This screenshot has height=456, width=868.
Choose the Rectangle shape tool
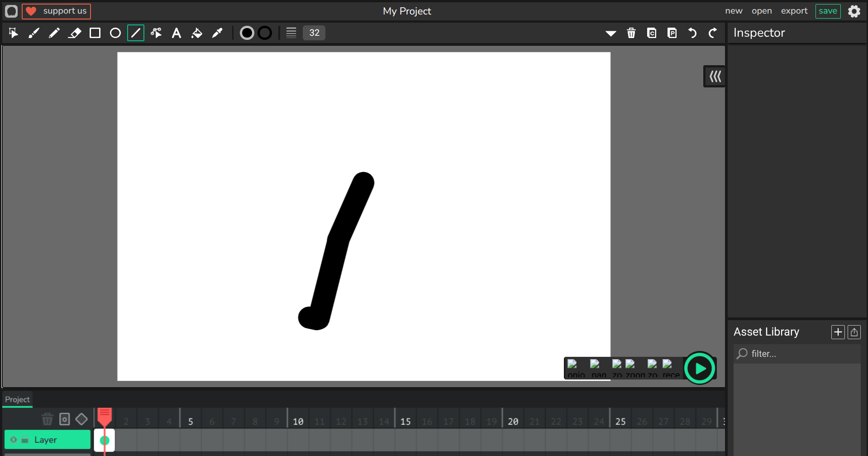coord(95,33)
